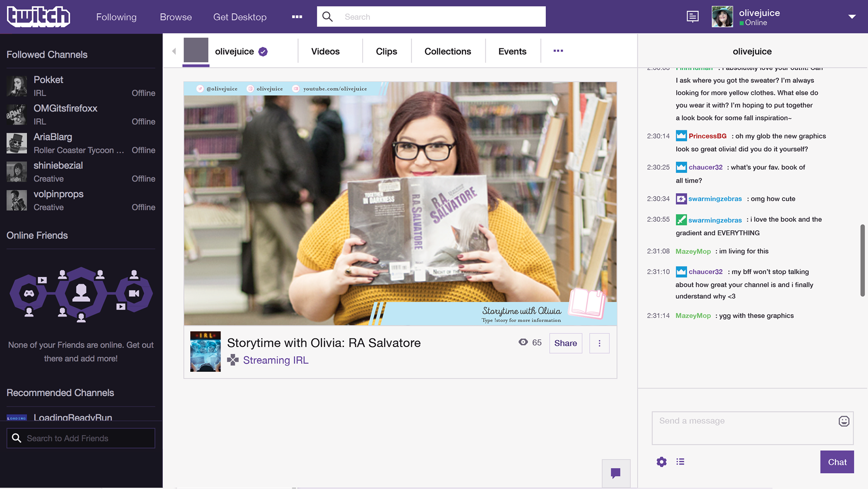Click the search magnifier icon in top bar

coord(328,17)
